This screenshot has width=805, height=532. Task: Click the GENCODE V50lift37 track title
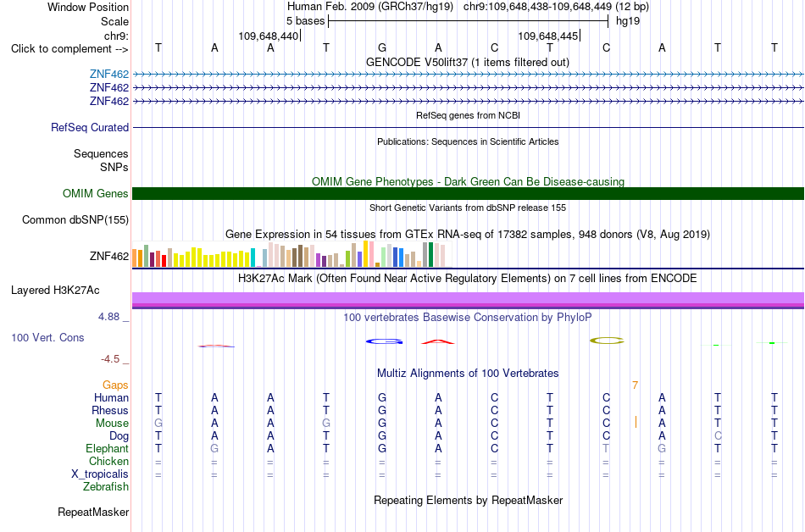(x=467, y=62)
